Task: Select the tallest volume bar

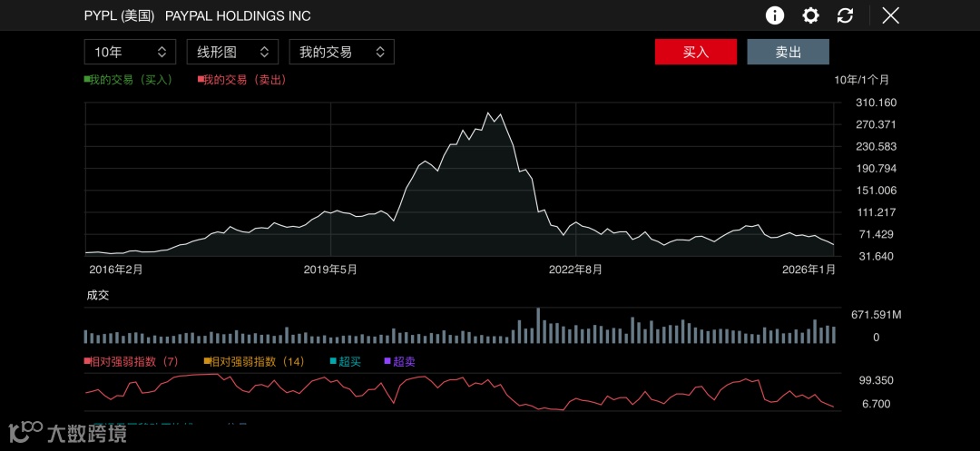Action: [x=537, y=326]
